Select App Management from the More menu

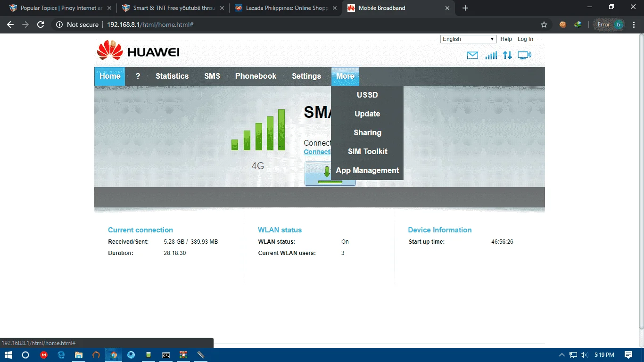coord(367,170)
